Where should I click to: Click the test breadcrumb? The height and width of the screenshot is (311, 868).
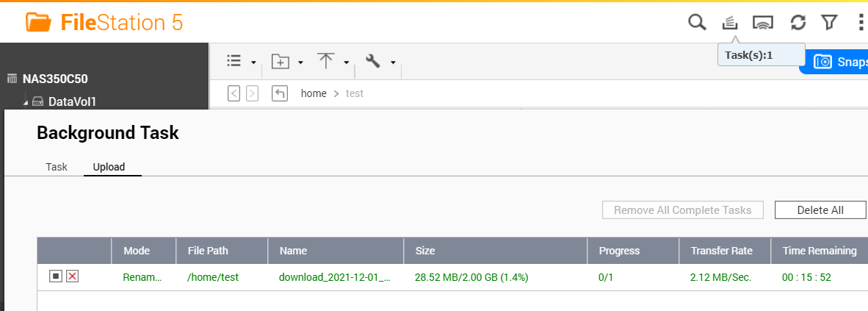[x=354, y=93]
